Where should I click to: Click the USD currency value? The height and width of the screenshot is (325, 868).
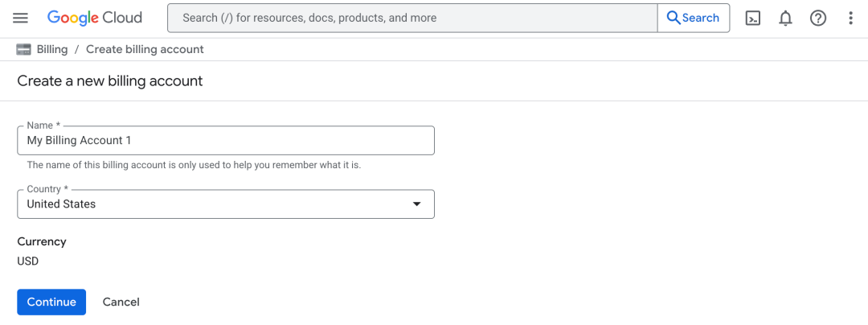[x=28, y=261]
